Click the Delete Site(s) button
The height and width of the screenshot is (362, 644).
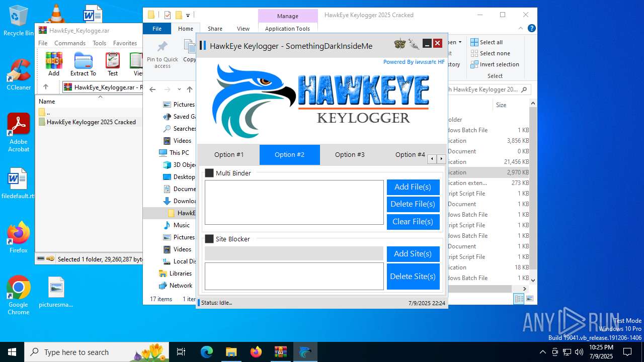click(413, 277)
